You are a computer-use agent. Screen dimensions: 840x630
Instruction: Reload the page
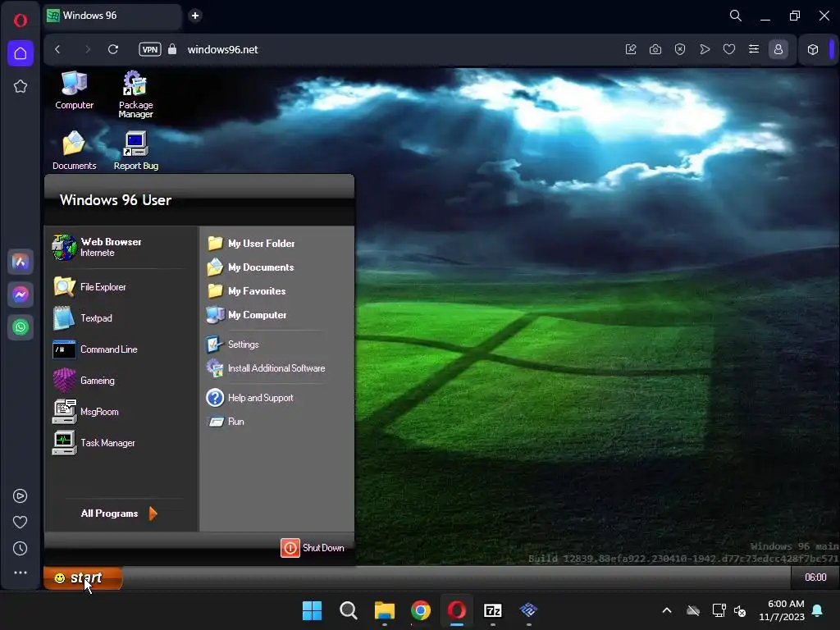click(113, 49)
